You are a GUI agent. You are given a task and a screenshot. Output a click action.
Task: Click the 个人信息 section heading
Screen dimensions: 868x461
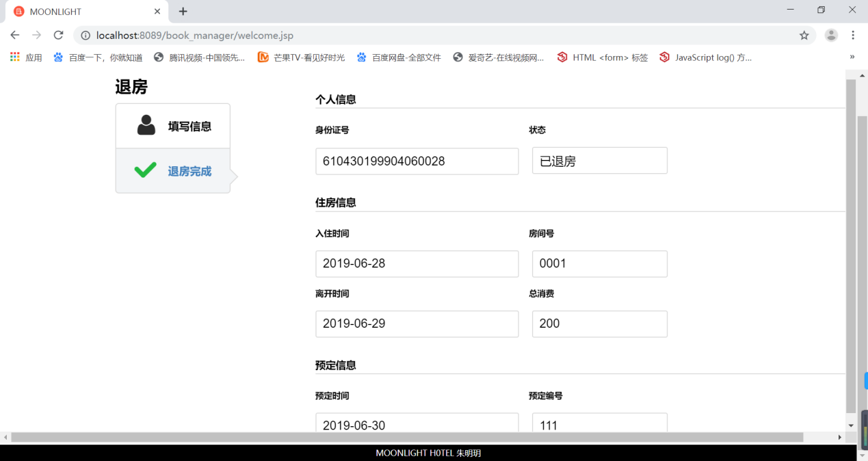(336, 99)
